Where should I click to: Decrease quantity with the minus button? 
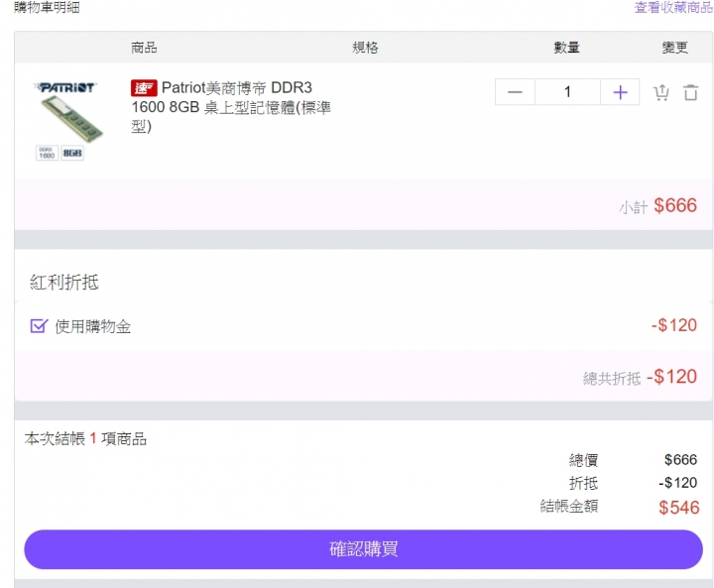pos(515,92)
